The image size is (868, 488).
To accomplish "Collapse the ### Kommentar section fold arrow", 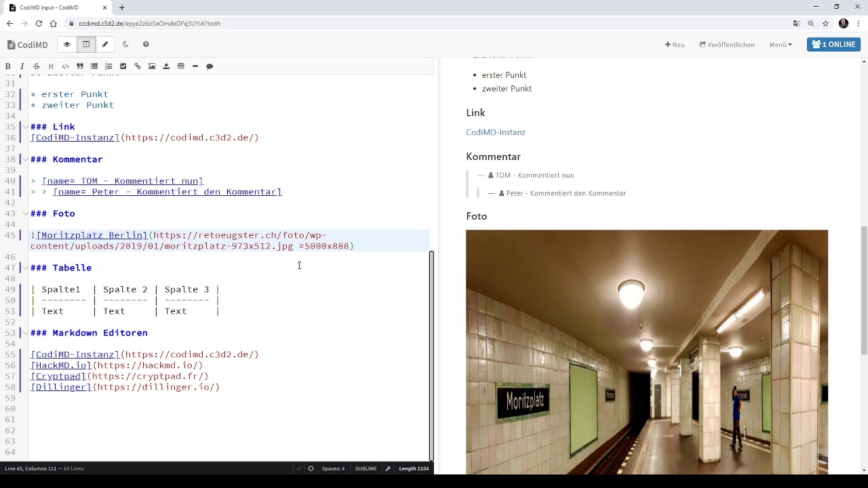I will pos(25,159).
